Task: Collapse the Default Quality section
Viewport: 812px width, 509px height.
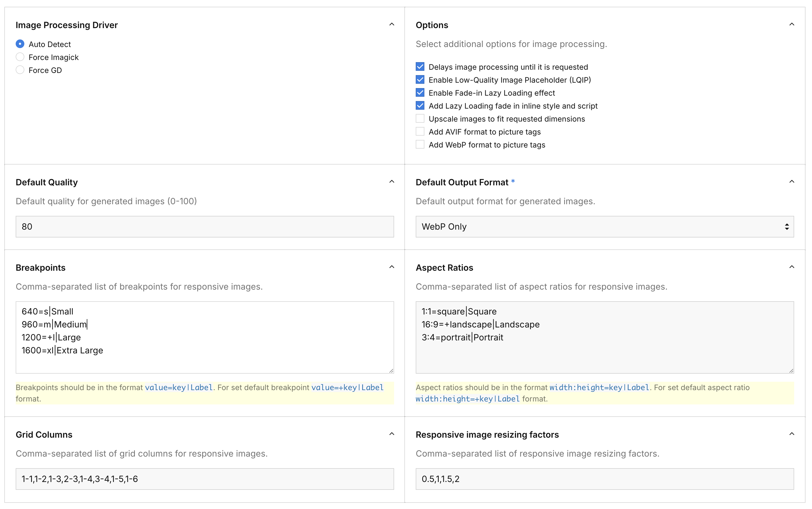Action: pyautogui.click(x=391, y=182)
